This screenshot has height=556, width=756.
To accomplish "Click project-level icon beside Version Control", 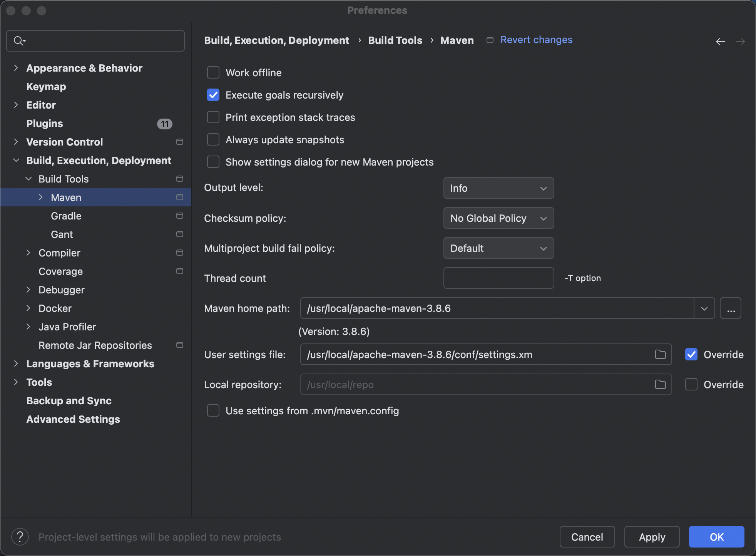I will [x=179, y=142].
